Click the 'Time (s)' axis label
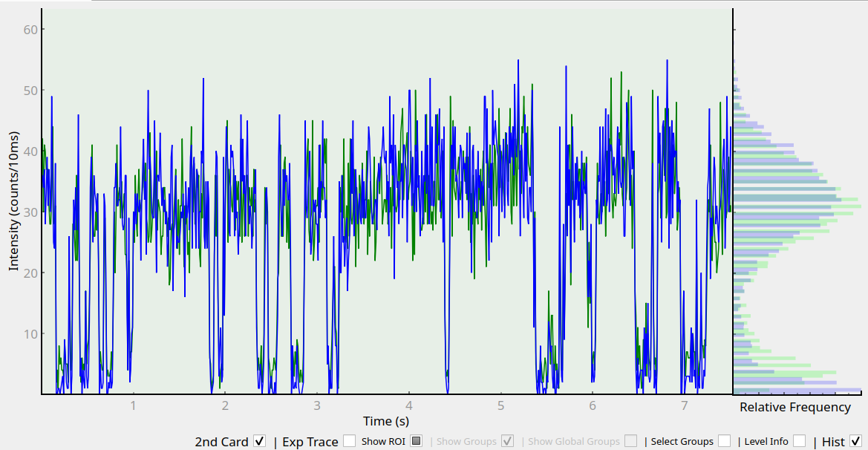This screenshot has height=450, width=868. pyautogui.click(x=386, y=421)
